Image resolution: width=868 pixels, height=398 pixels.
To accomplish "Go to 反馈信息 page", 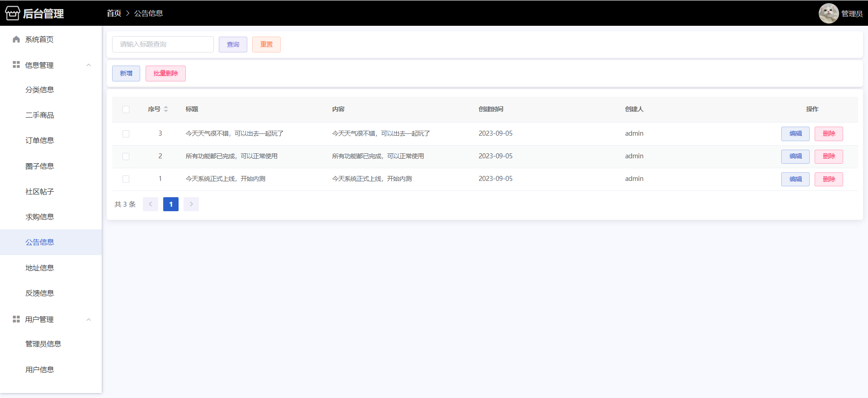I will [51, 293].
